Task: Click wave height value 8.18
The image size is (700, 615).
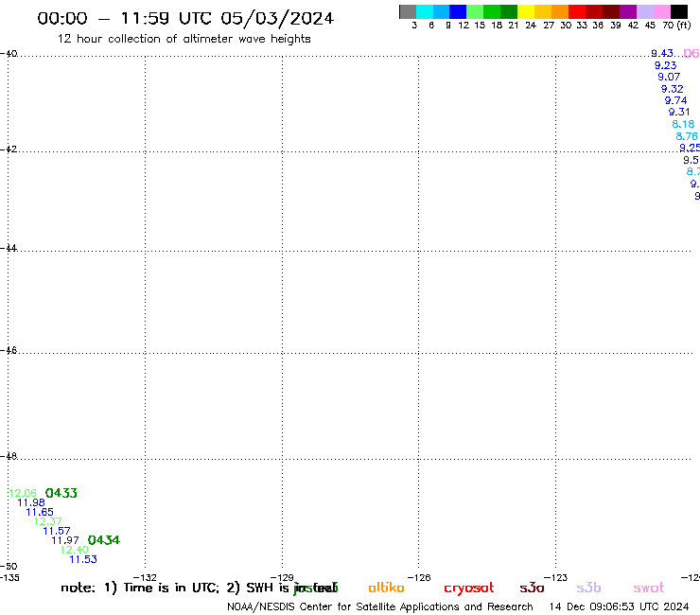Action: coord(684,125)
